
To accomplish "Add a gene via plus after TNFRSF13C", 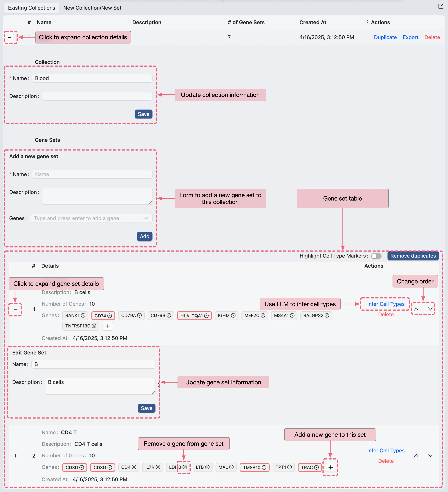I will pos(108,326).
